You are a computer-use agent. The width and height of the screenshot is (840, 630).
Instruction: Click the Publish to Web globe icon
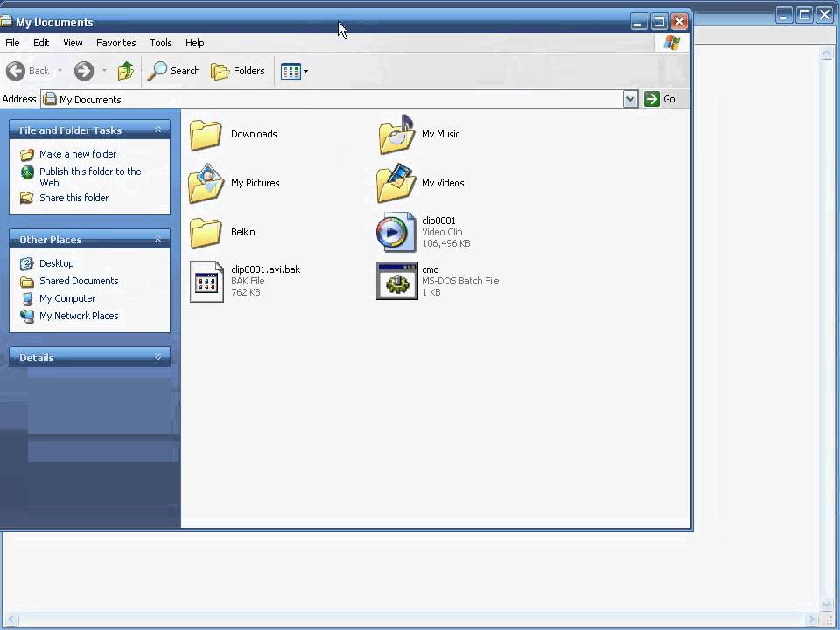(27, 172)
